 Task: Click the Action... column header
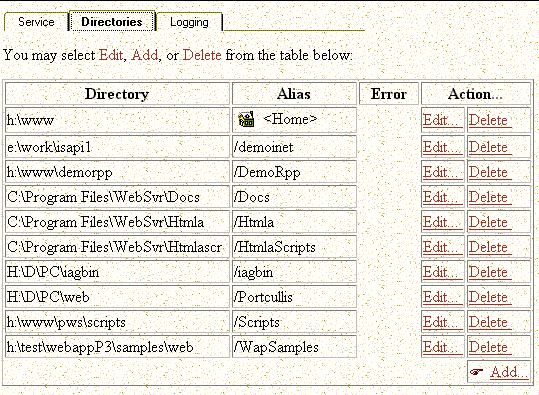click(476, 94)
